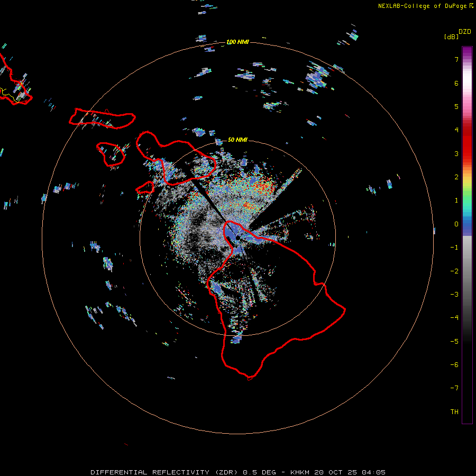The image size is (476, 476).
Task: Click the -6 value on the color scale
Action: [454, 365]
